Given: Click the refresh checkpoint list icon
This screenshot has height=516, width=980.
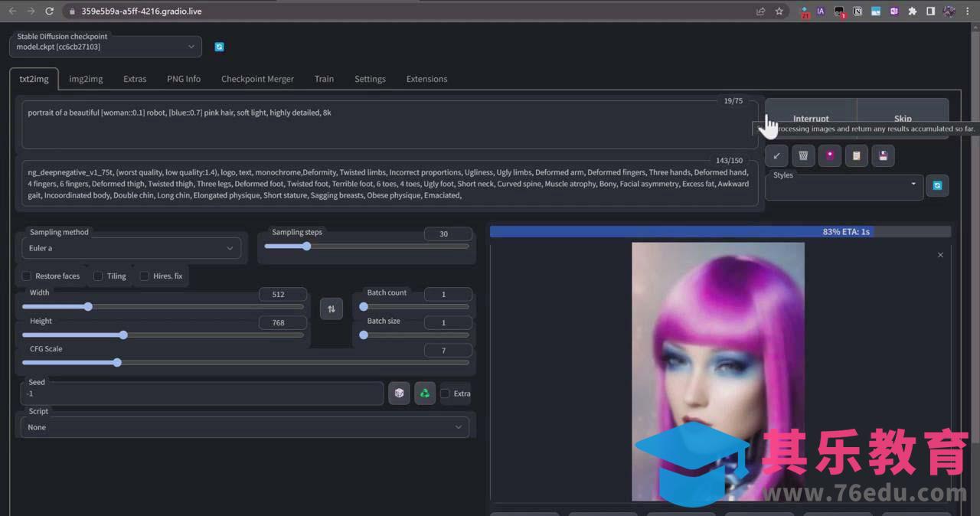Looking at the screenshot, I should 219,47.
